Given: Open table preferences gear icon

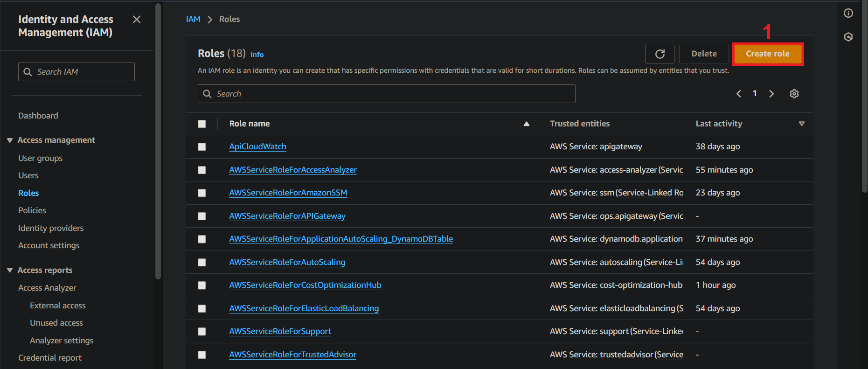Looking at the screenshot, I should click(794, 94).
